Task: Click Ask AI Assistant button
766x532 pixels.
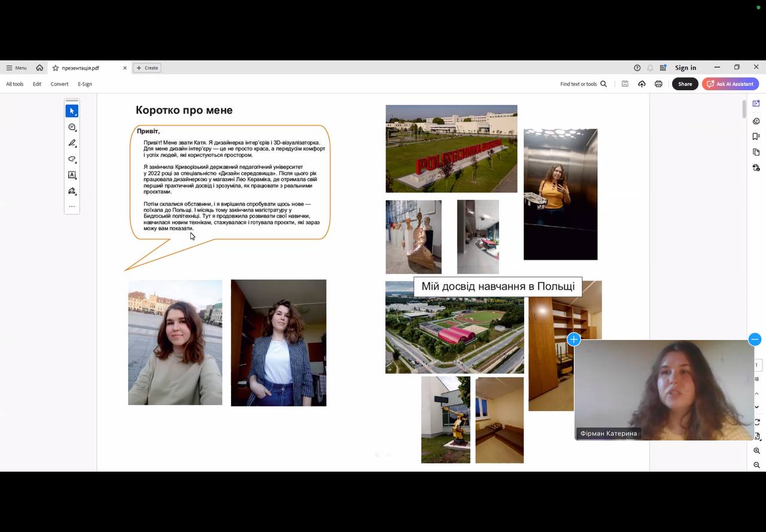Action: pyautogui.click(x=730, y=84)
